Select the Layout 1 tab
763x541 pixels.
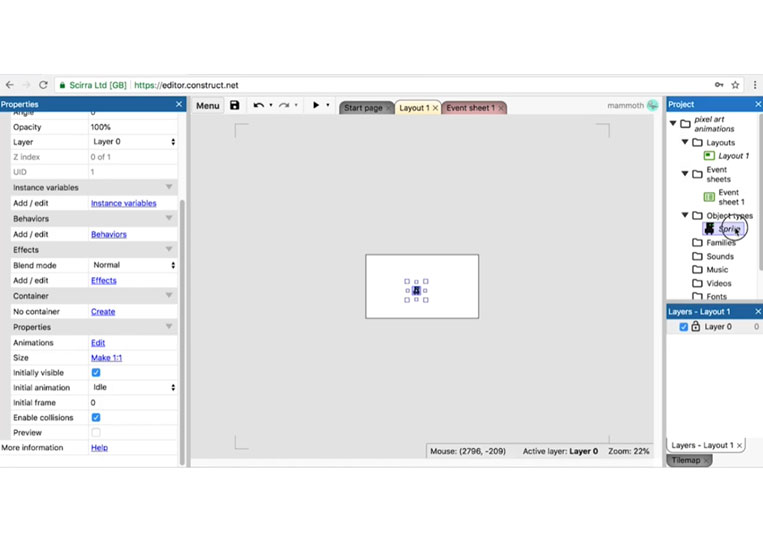[414, 108]
